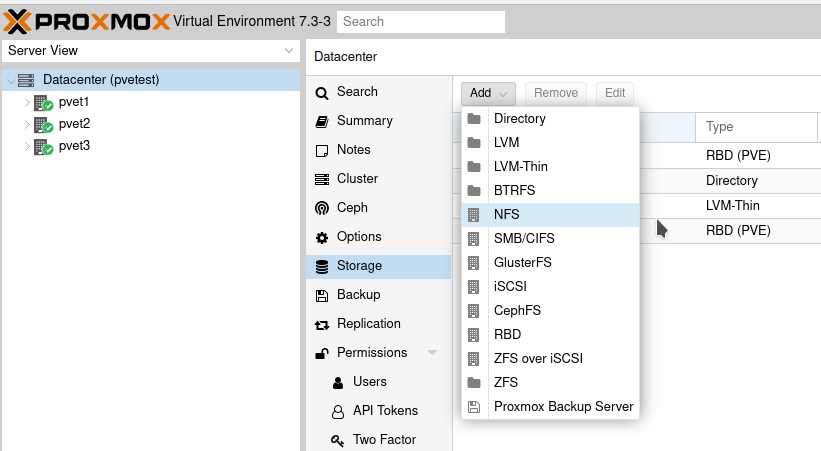Click the top Search input field

420,21
